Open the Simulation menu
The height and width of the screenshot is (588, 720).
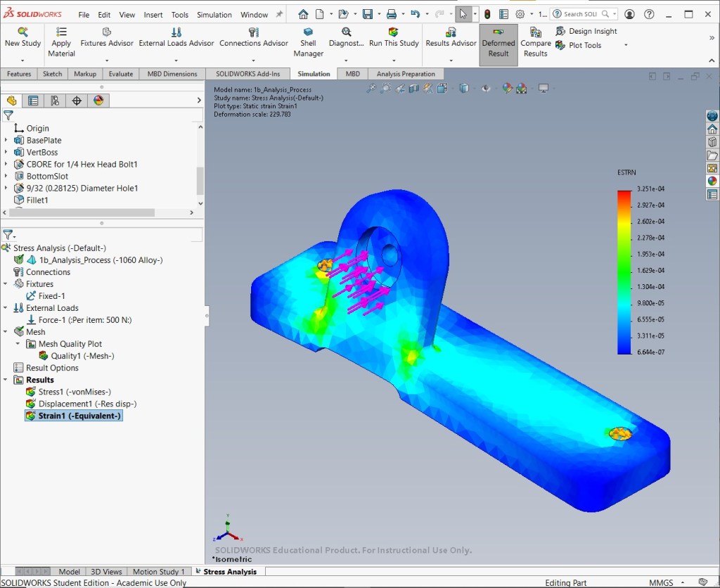coord(214,15)
